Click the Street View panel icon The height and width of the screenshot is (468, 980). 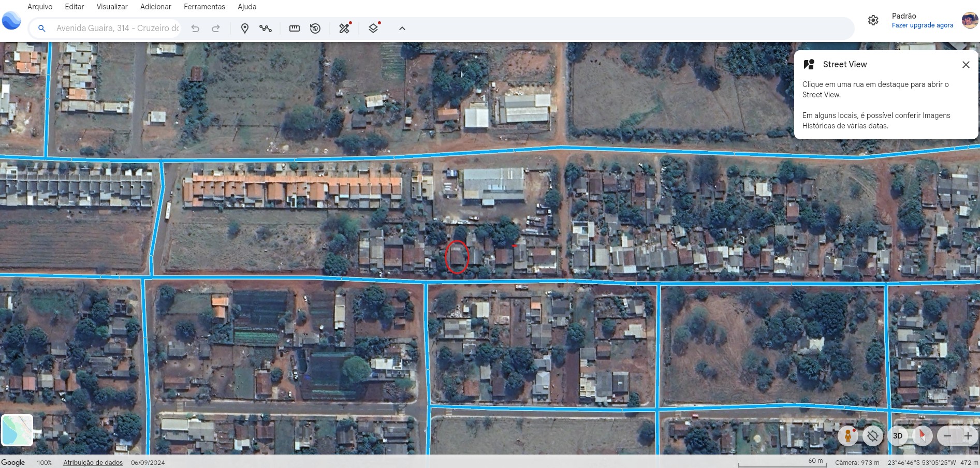[x=809, y=64]
